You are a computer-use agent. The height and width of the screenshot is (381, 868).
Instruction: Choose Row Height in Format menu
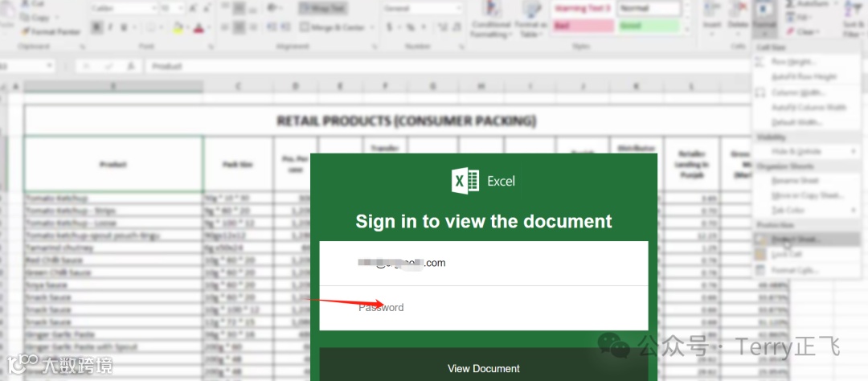[x=805, y=61]
